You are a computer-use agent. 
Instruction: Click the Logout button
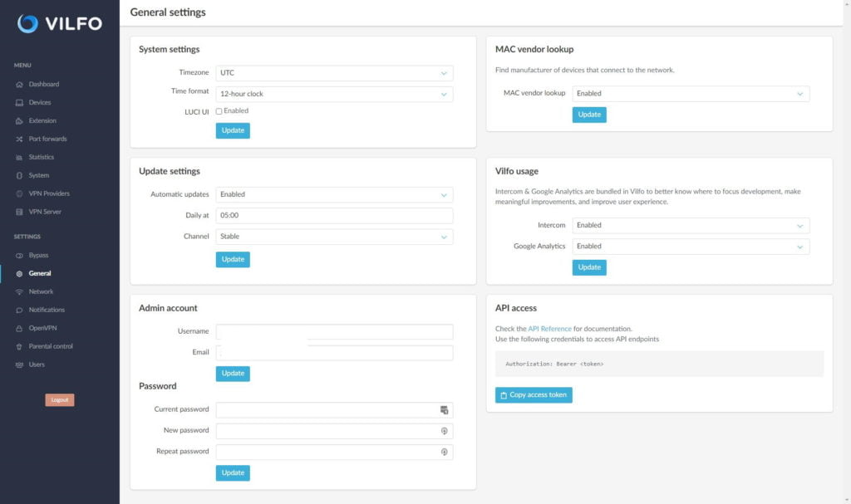[60, 400]
